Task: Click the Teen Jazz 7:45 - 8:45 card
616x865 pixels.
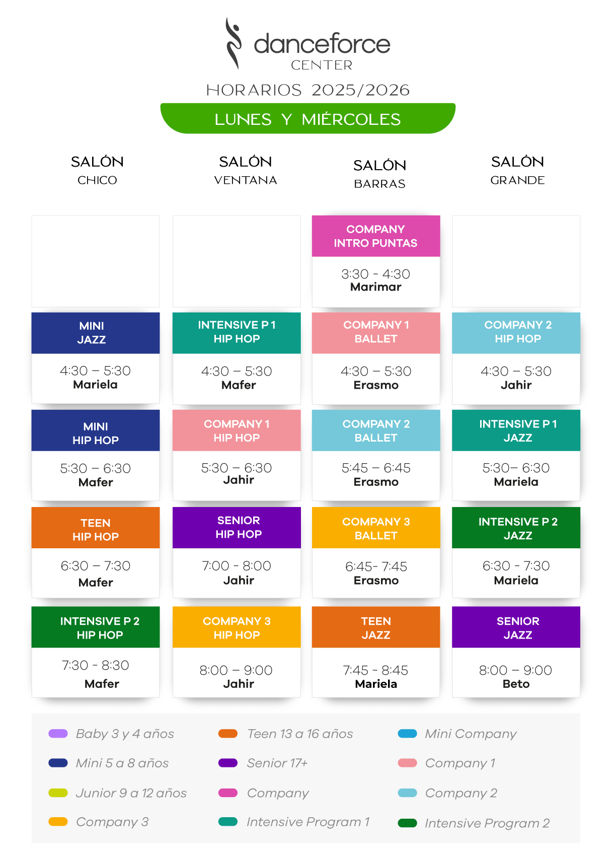Action: pyautogui.click(x=376, y=652)
